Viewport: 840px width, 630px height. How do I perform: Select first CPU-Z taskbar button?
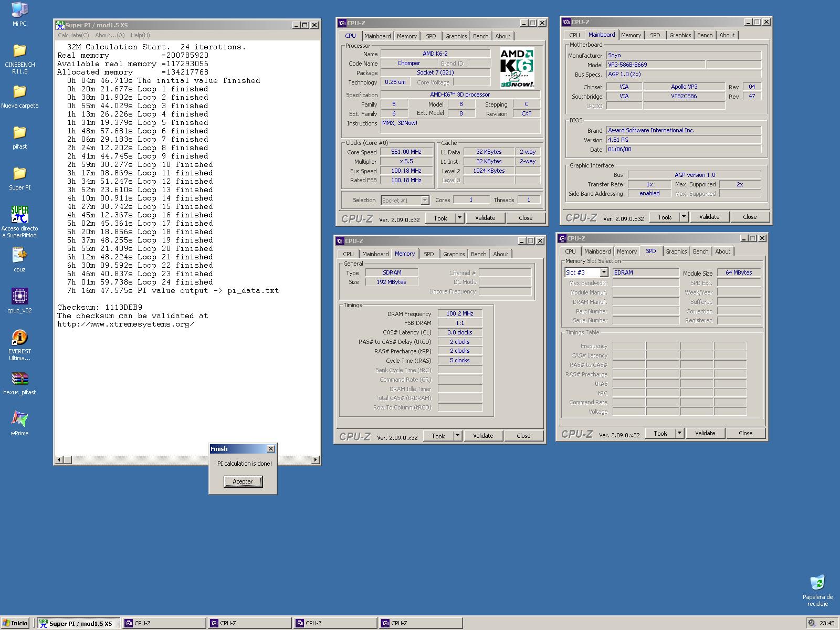coord(164,623)
